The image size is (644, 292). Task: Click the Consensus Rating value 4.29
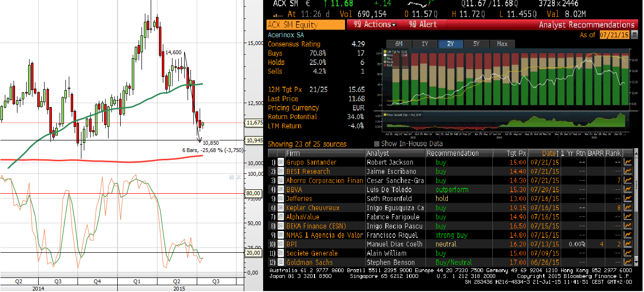click(x=358, y=44)
